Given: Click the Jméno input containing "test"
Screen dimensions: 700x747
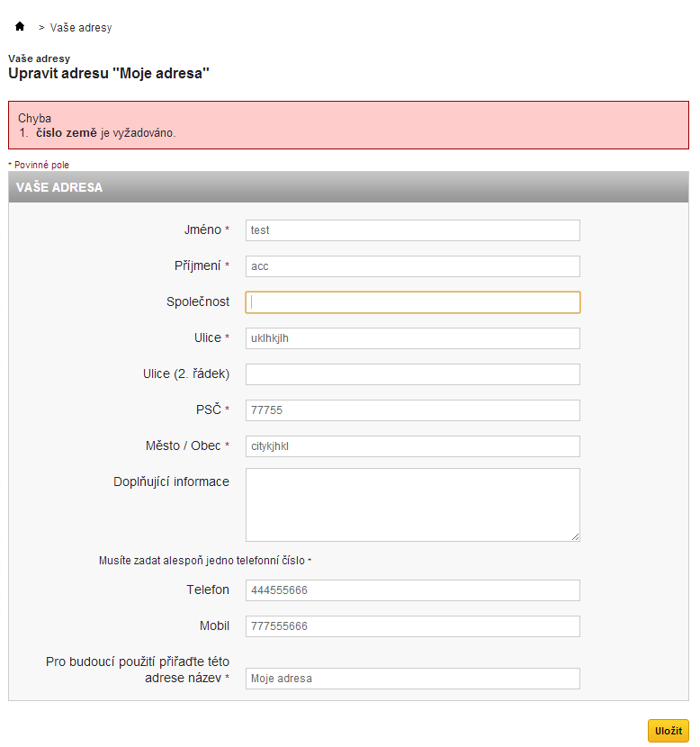Looking at the screenshot, I should point(412,230).
